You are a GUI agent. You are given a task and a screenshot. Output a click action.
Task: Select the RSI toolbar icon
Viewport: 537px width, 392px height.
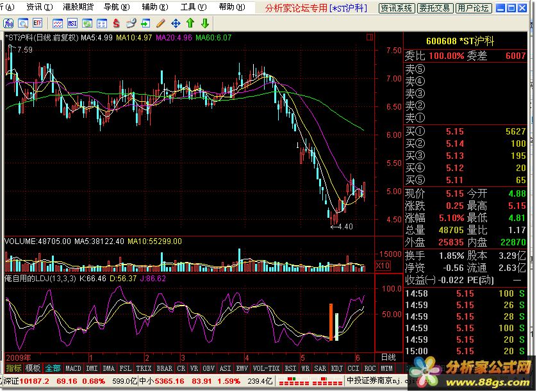72,23
